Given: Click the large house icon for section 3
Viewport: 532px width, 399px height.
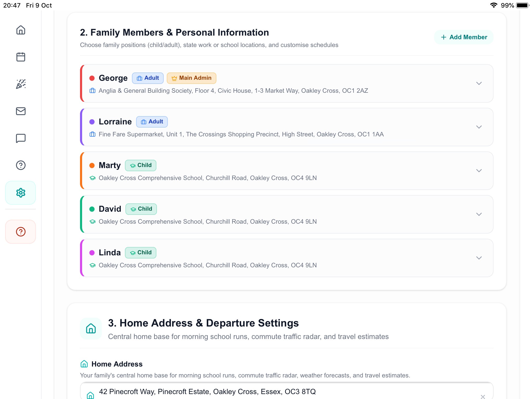Looking at the screenshot, I should point(91,329).
